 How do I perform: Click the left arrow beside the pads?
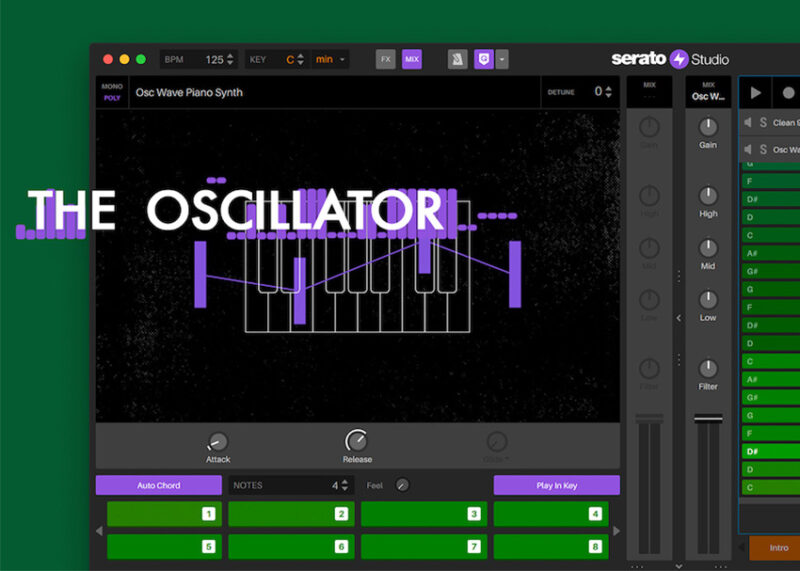pyautogui.click(x=99, y=531)
